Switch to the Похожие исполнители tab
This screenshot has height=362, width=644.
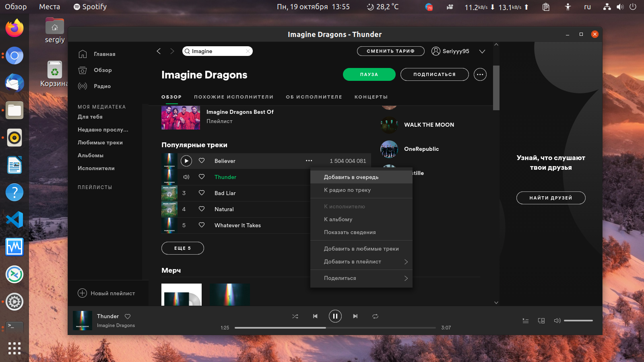pos(233,97)
